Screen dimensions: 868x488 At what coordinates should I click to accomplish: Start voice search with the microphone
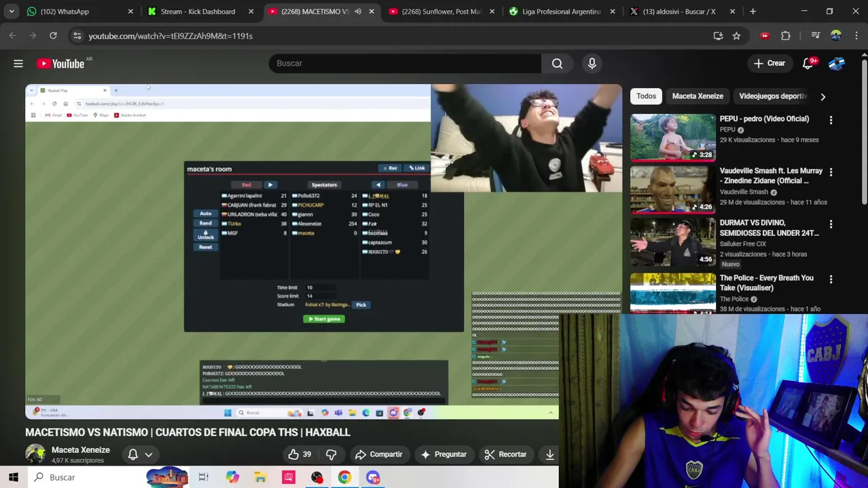tap(592, 63)
